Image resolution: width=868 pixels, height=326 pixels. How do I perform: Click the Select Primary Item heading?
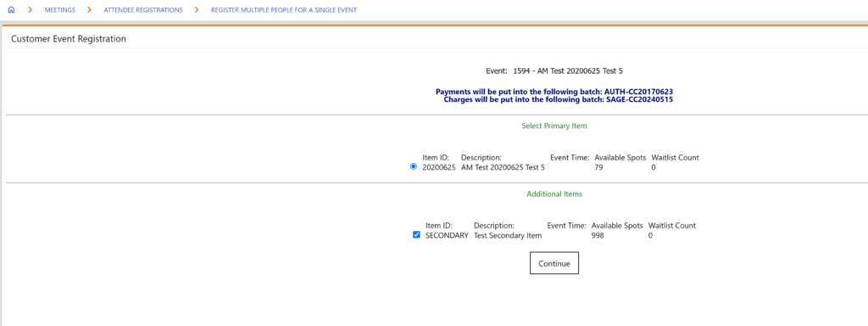point(554,126)
